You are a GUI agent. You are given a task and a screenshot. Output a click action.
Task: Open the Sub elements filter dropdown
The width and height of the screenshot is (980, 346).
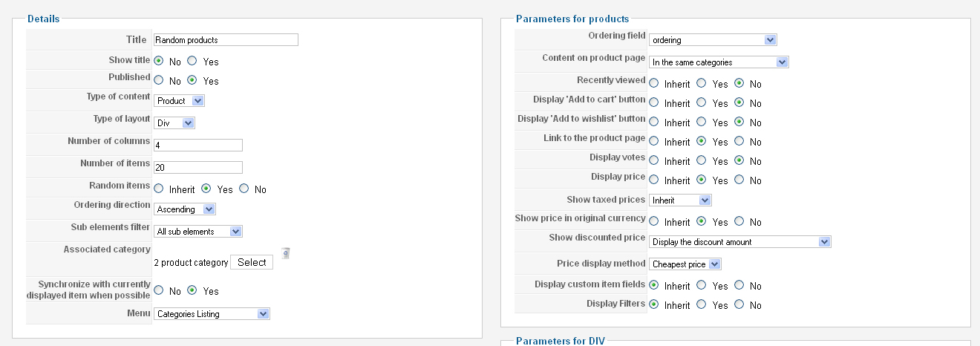pyautogui.click(x=198, y=232)
